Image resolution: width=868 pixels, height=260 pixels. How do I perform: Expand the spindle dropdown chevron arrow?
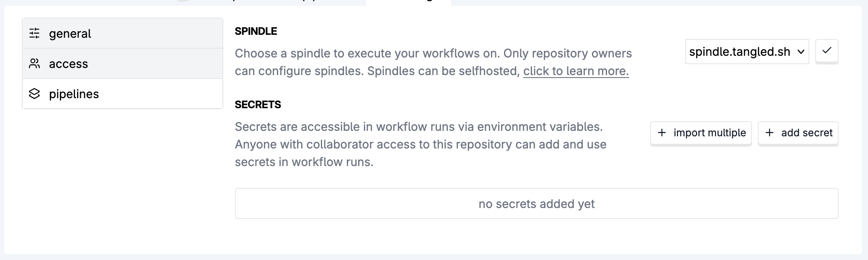click(x=801, y=52)
